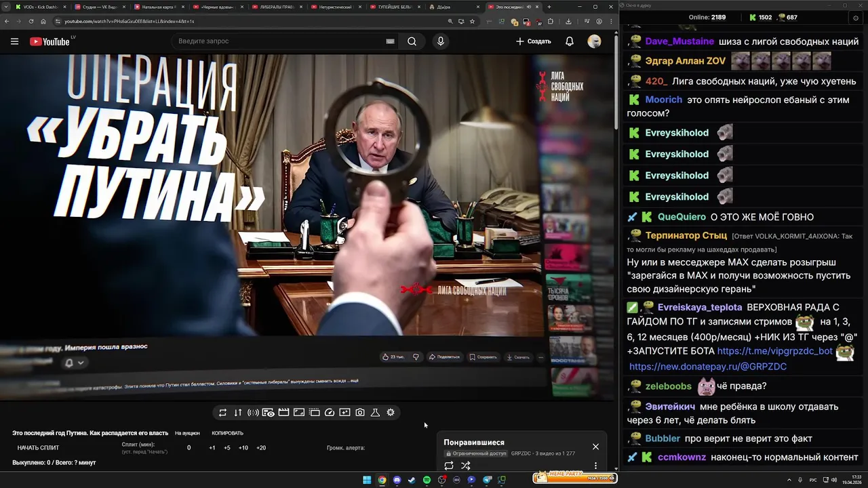Open YouTube notifications bell

pyautogui.click(x=570, y=41)
